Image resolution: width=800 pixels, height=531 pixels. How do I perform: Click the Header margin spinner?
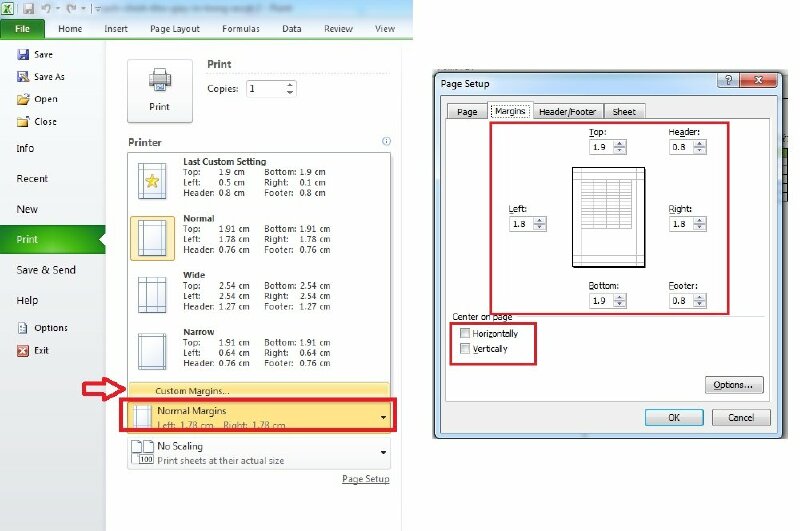(x=700, y=147)
